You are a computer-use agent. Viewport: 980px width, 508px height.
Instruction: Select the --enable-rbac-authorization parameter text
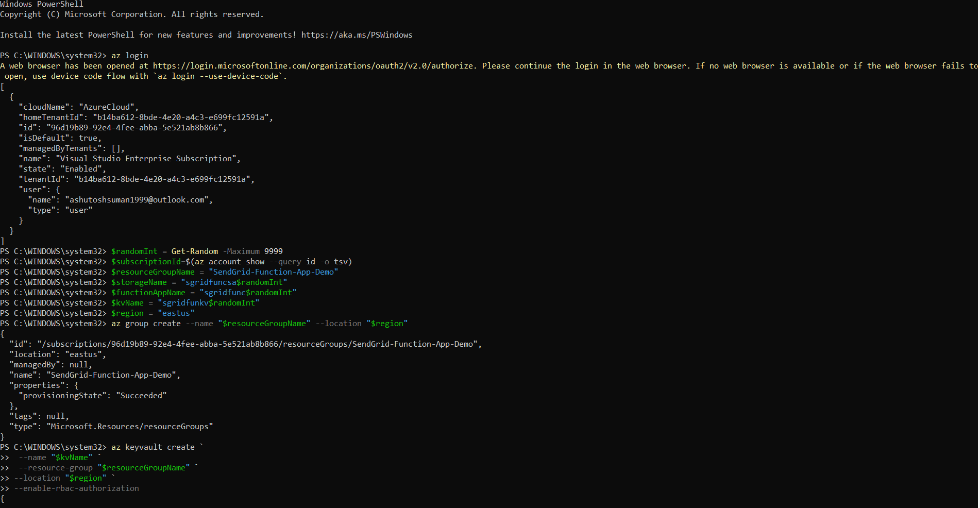pyautogui.click(x=77, y=488)
